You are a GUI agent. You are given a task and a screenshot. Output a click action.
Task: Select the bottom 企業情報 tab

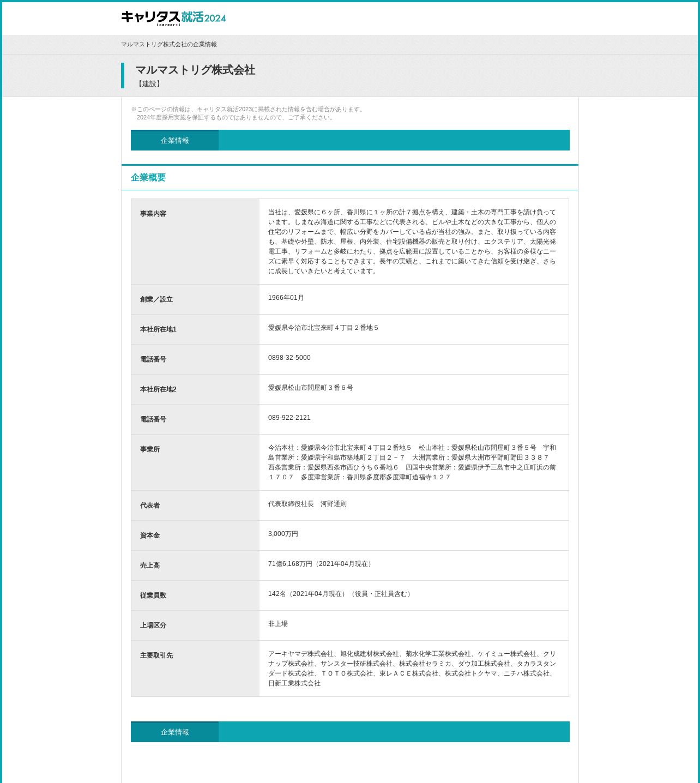[x=174, y=732]
